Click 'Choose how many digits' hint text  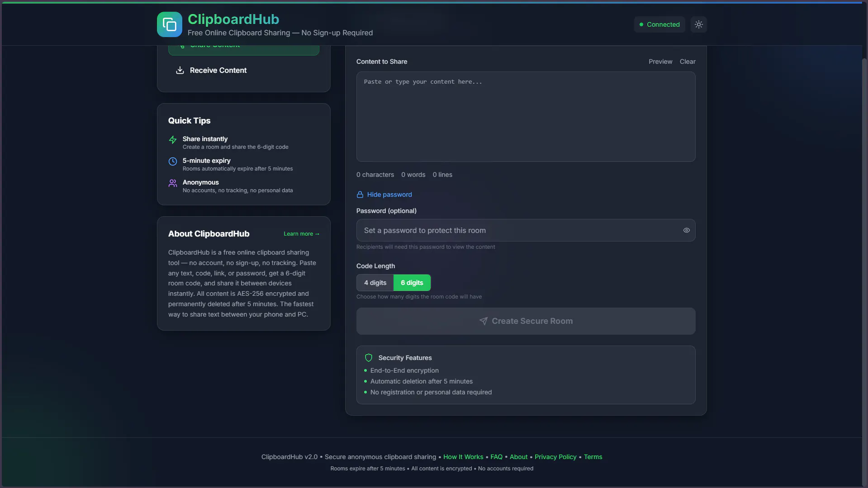[x=419, y=297]
